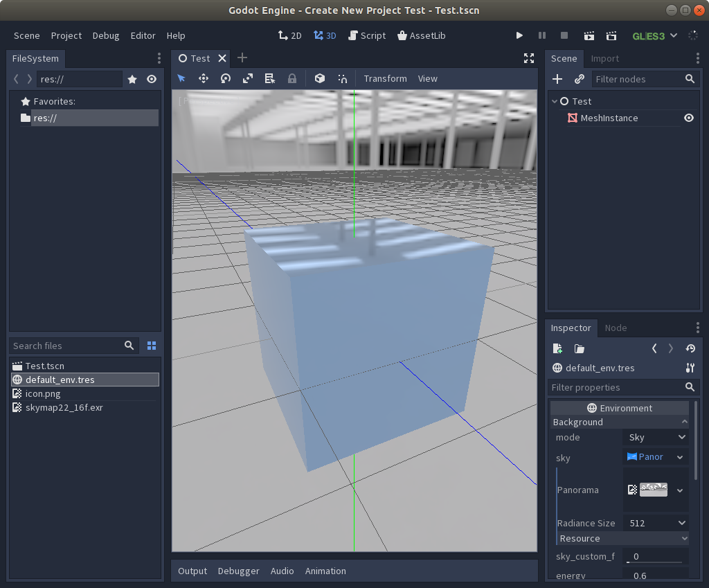Play the project
The image size is (709, 588).
(x=519, y=35)
